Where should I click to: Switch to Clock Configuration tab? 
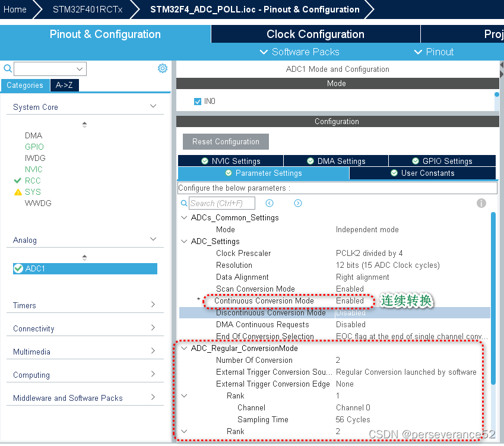[x=315, y=34]
